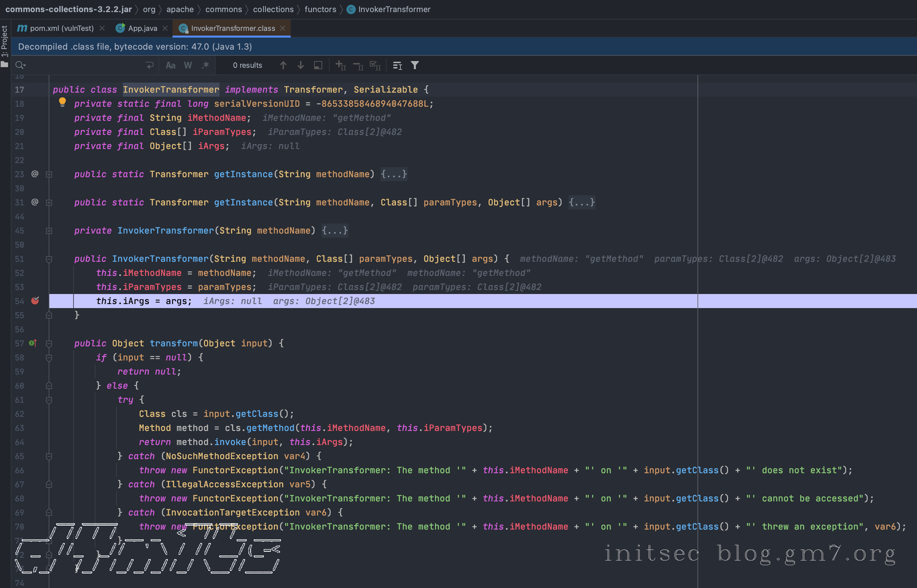Switch to App.java tab

(x=142, y=28)
